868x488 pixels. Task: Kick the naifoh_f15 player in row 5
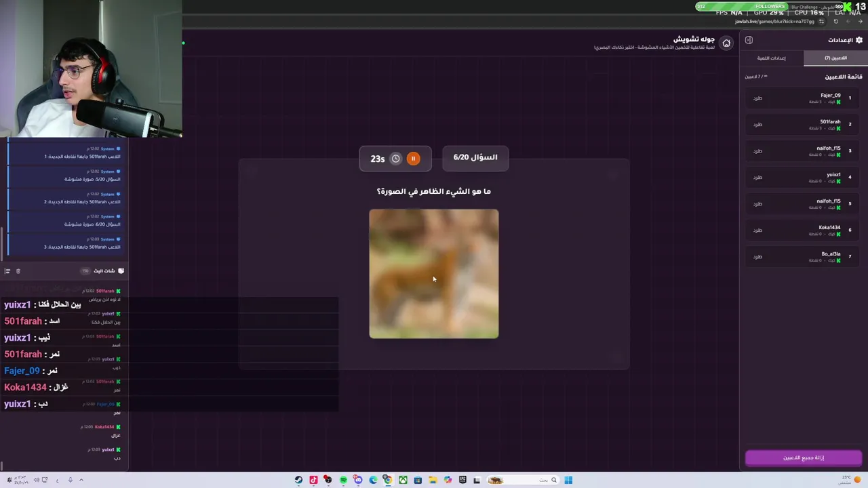(757, 204)
